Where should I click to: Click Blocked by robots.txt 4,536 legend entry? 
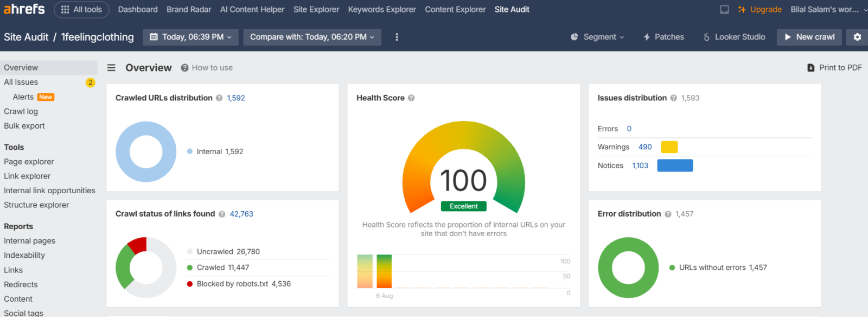tap(239, 284)
